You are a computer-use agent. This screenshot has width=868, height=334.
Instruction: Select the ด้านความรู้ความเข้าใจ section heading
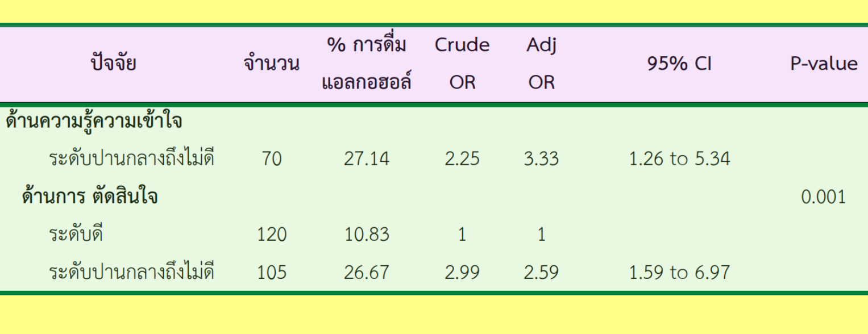[94, 122]
